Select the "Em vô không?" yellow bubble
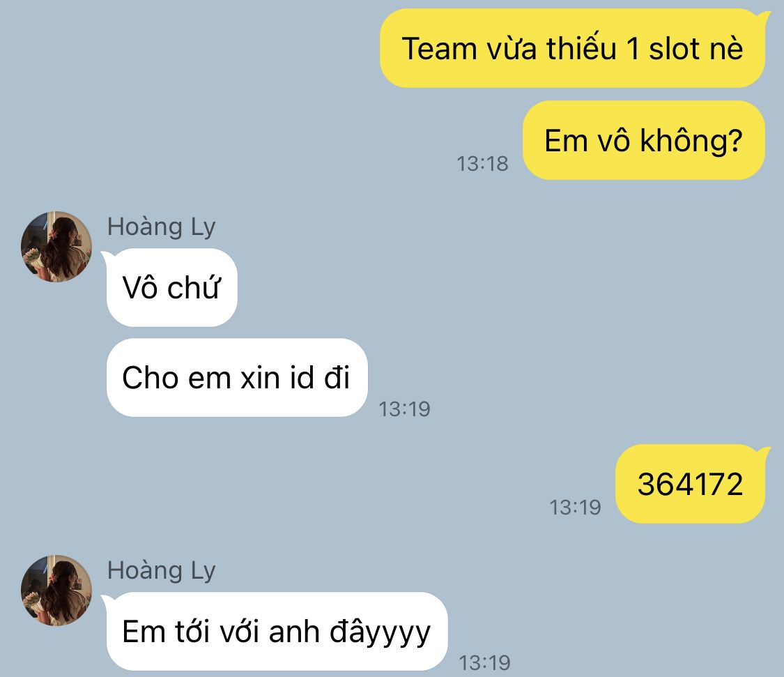This screenshot has height=677, width=784. tap(644, 140)
